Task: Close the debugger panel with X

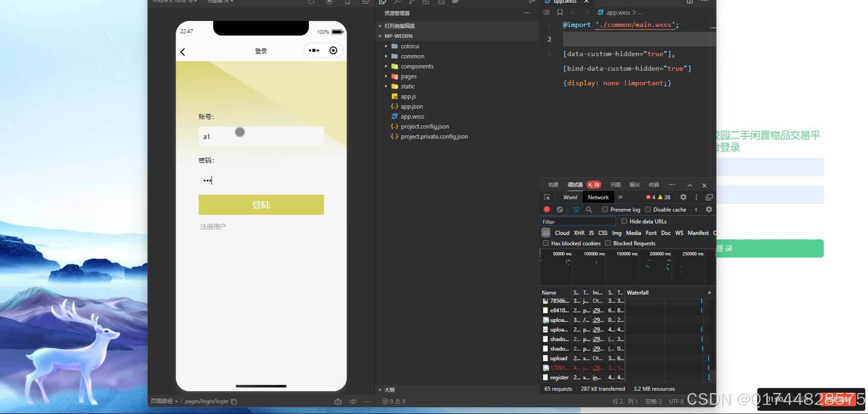Action: point(705,185)
